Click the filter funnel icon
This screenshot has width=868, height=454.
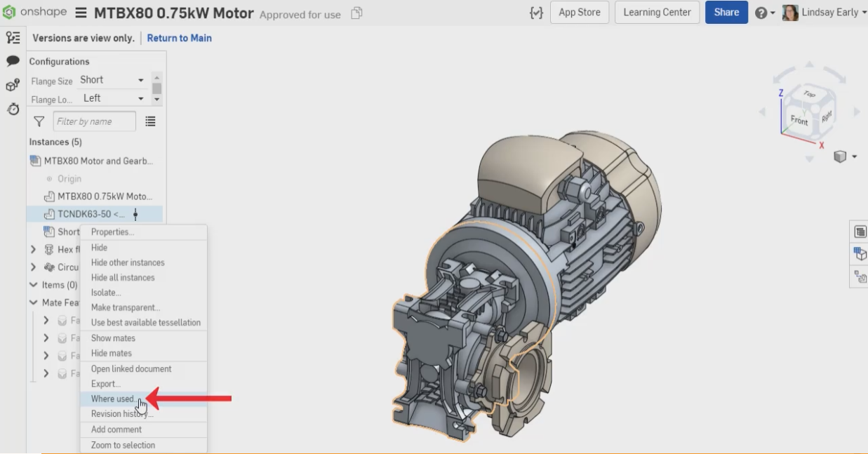tap(39, 121)
